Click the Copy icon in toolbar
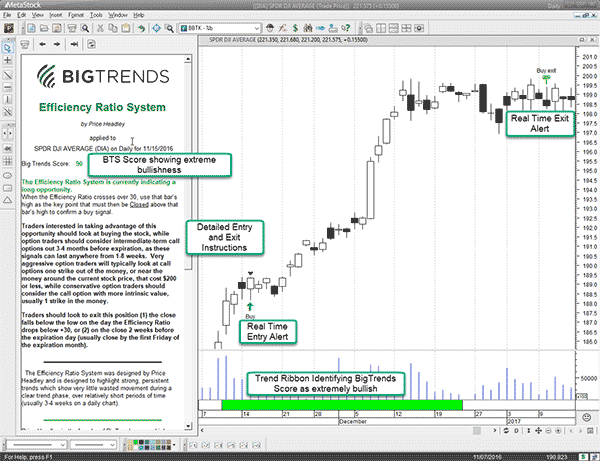Viewport: 600px width, 461px height. pyautogui.click(x=113, y=28)
